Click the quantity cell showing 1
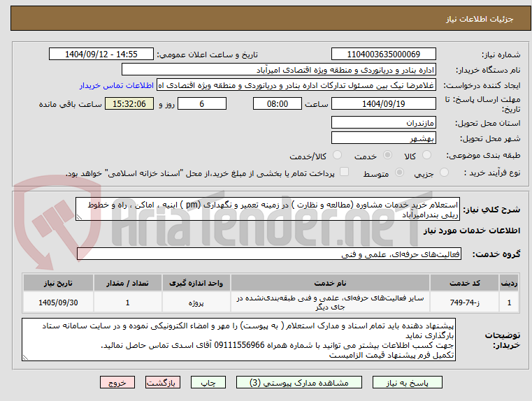Viewport: 532px width, 401px height. (x=127, y=302)
